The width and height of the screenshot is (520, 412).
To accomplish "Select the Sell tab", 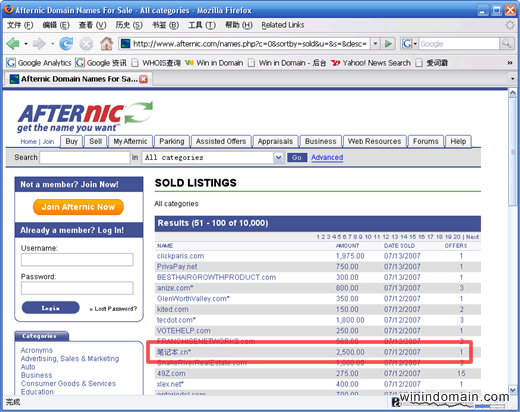I will [95, 141].
